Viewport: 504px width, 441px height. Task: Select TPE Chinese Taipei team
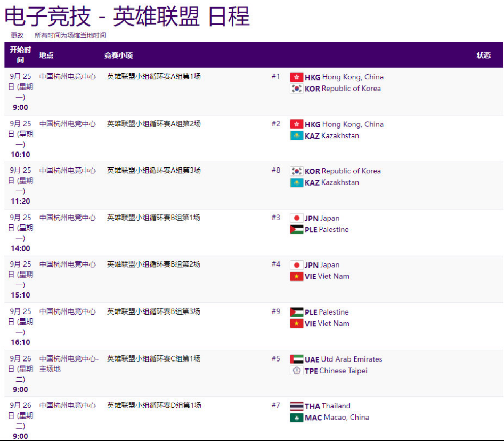336,371
